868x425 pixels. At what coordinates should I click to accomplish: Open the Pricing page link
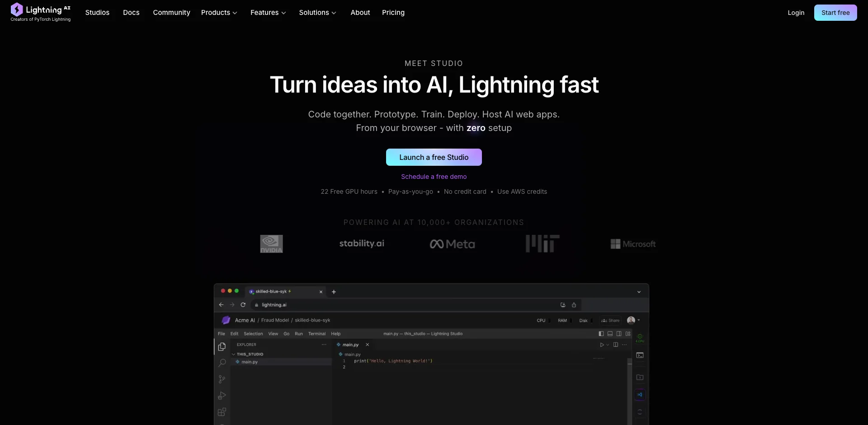pyautogui.click(x=393, y=13)
